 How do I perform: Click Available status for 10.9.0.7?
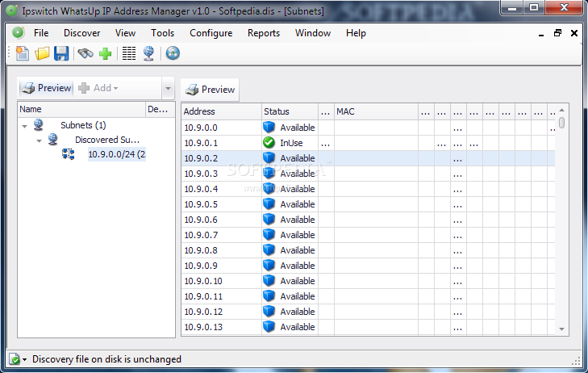(x=298, y=235)
